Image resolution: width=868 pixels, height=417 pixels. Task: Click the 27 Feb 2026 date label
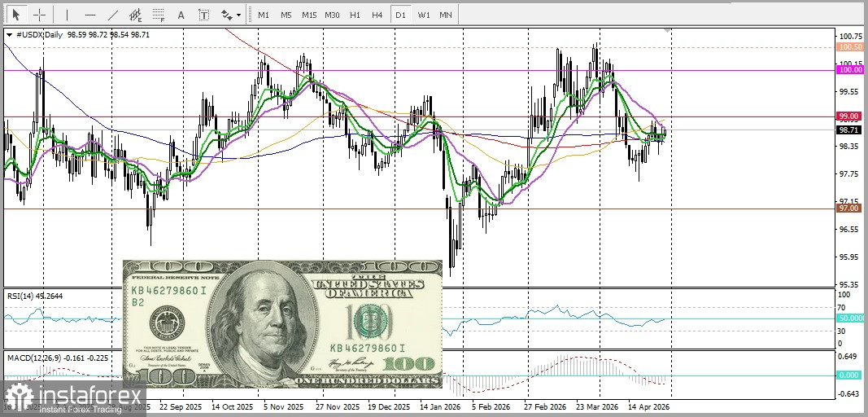point(545,406)
